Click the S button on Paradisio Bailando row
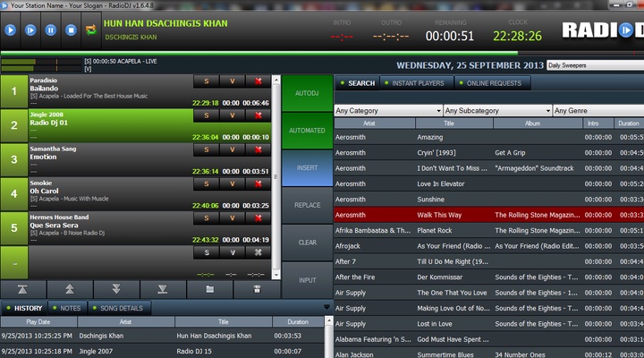This screenshot has height=358, width=644. point(207,81)
